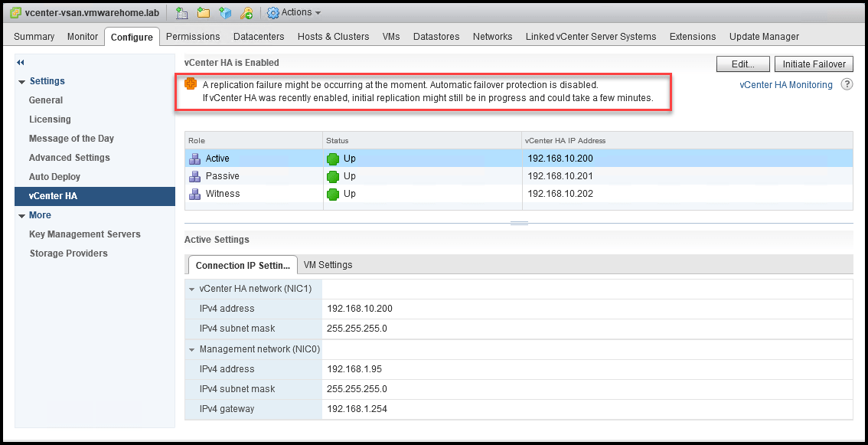Click the orange warning icon next to replication message

point(191,84)
